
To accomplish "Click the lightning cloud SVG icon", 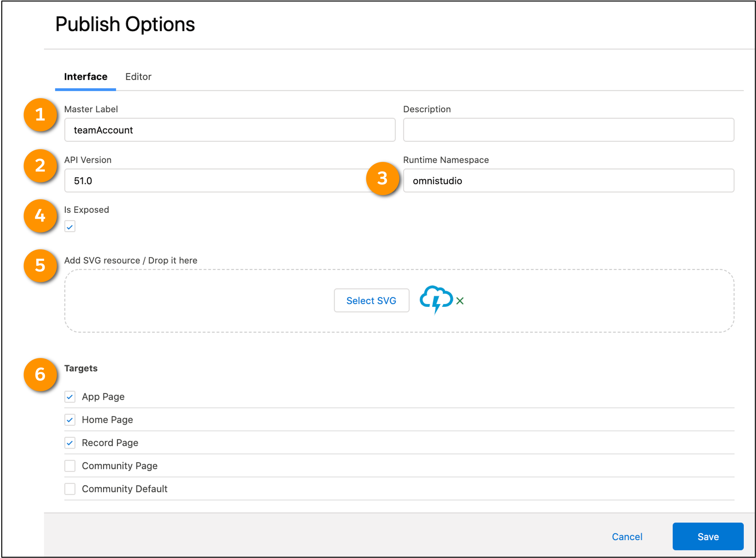I will [x=436, y=299].
